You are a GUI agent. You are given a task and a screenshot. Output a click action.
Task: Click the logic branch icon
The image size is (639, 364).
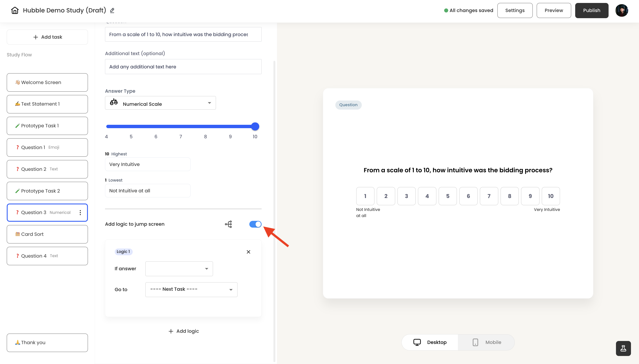pyautogui.click(x=228, y=224)
